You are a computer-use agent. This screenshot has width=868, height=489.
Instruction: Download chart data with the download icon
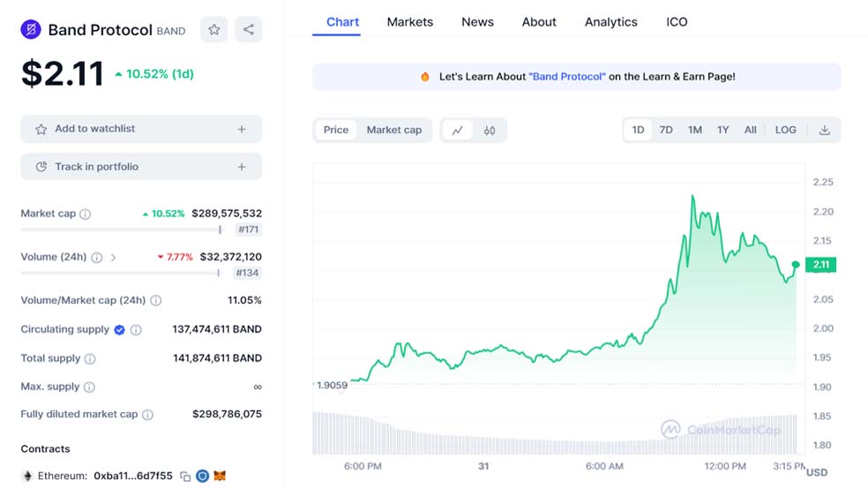tap(824, 130)
